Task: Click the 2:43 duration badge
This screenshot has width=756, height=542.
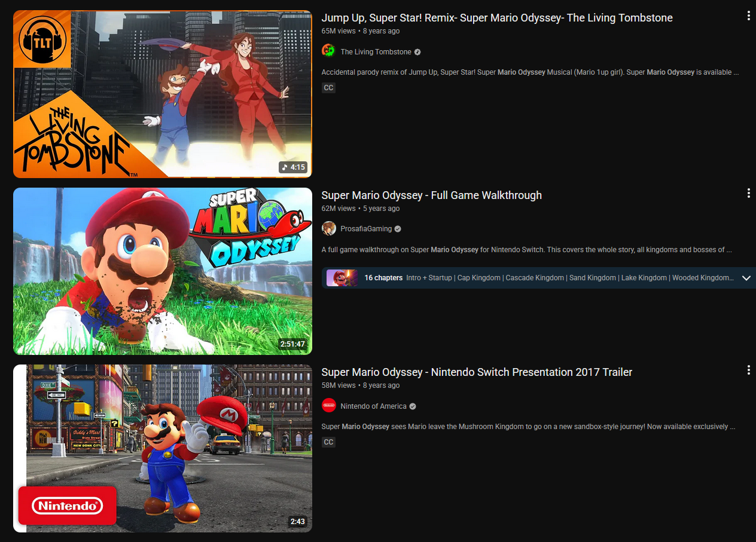Action: coord(297,522)
